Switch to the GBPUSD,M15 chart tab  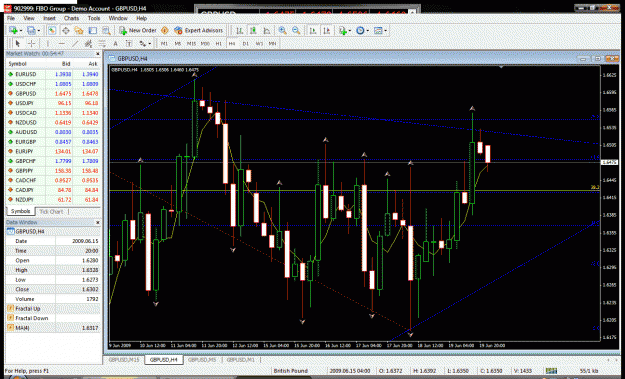click(x=124, y=360)
